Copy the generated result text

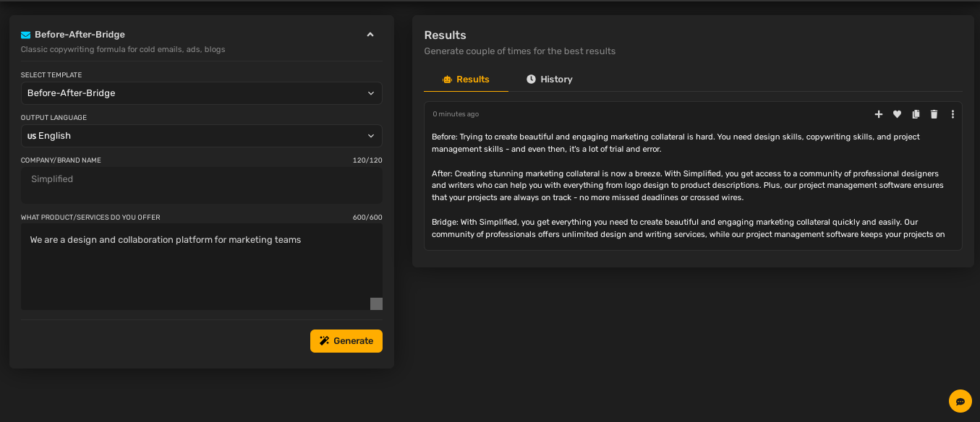pos(916,114)
